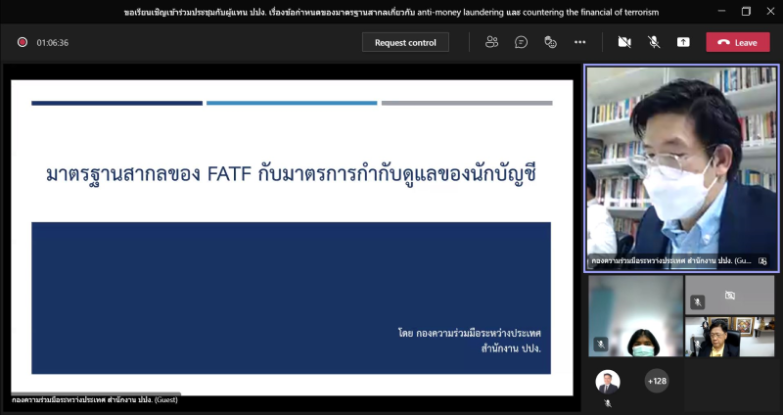The image size is (783, 415).
Task: Open the More actions ellipsis menu
Action: [579, 42]
